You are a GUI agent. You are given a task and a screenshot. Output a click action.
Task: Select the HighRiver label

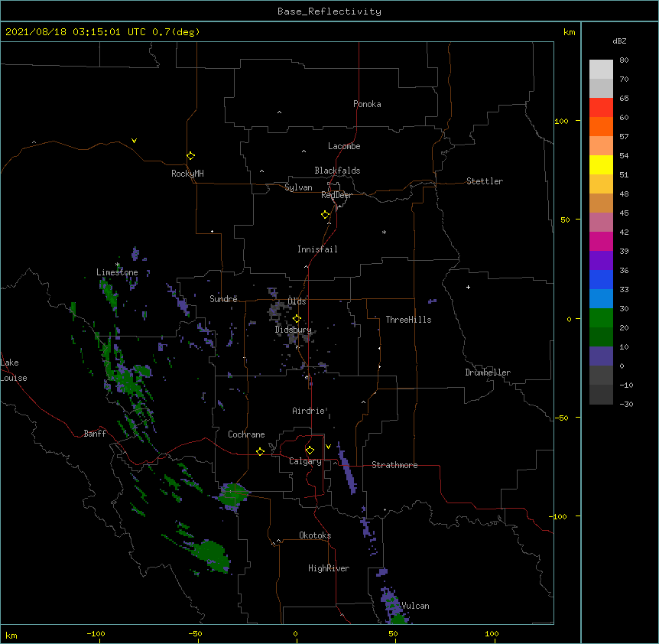[329, 568]
